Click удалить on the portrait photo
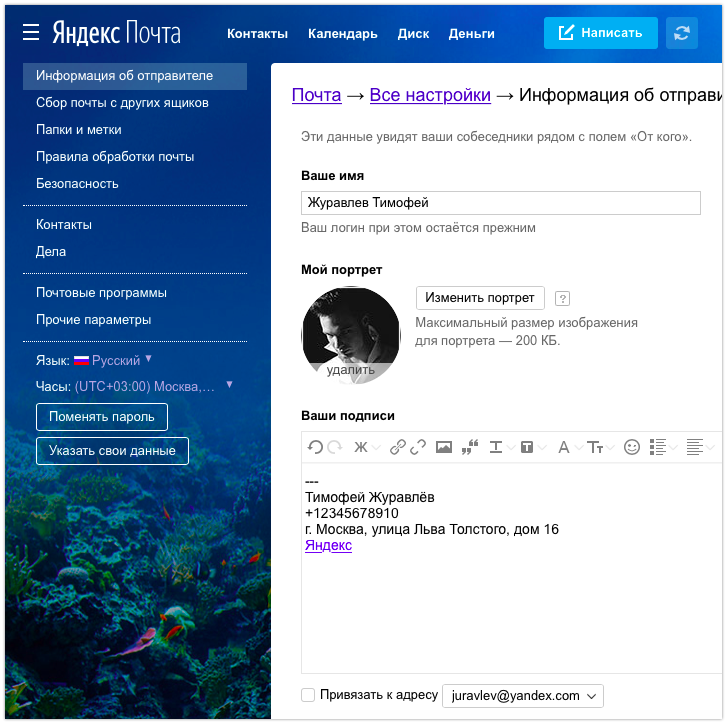The height and width of the screenshot is (724, 727). (351, 369)
